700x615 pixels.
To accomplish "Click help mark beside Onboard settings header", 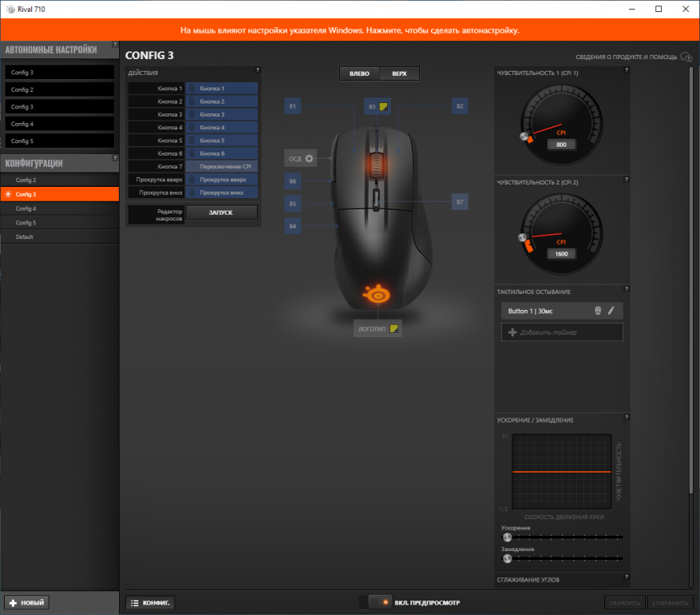I will click(x=115, y=45).
